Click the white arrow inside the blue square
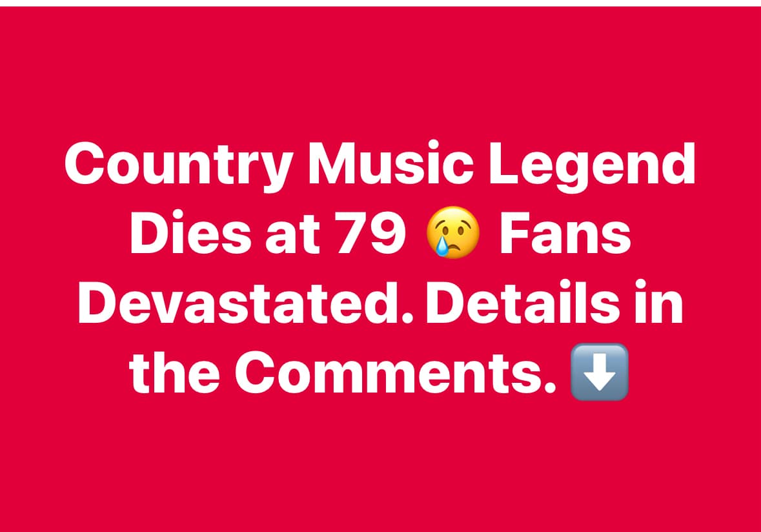The height and width of the screenshot is (532, 761). click(600, 373)
